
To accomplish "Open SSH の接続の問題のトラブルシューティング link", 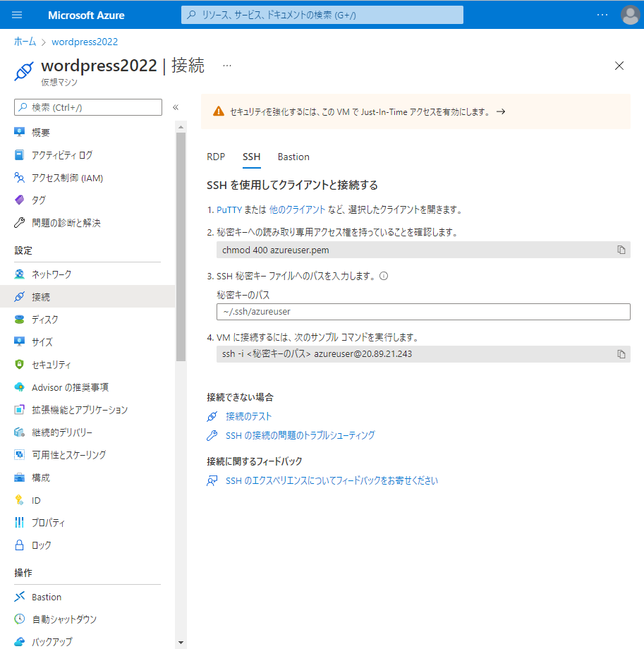I will [300, 435].
